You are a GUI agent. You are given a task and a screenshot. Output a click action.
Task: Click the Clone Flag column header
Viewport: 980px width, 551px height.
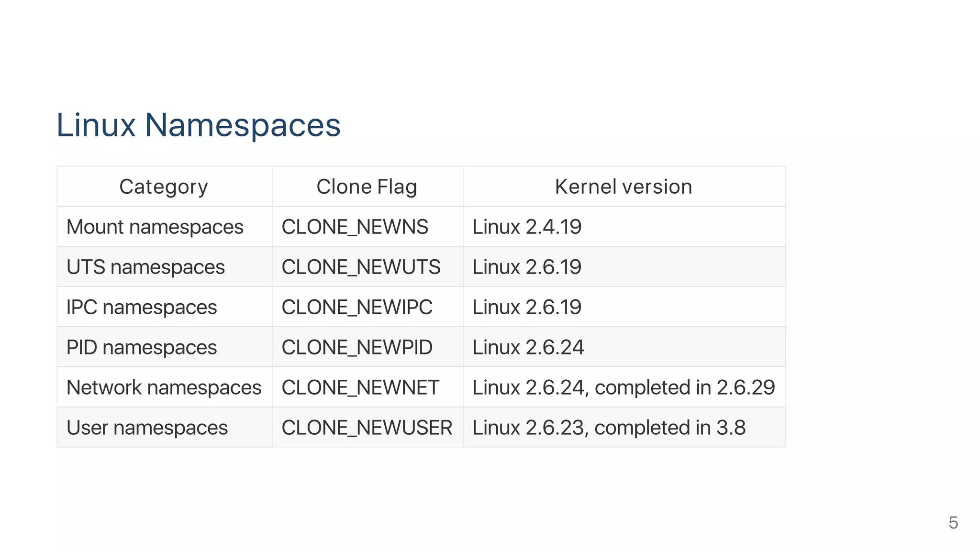pyautogui.click(x=367, y=187)
